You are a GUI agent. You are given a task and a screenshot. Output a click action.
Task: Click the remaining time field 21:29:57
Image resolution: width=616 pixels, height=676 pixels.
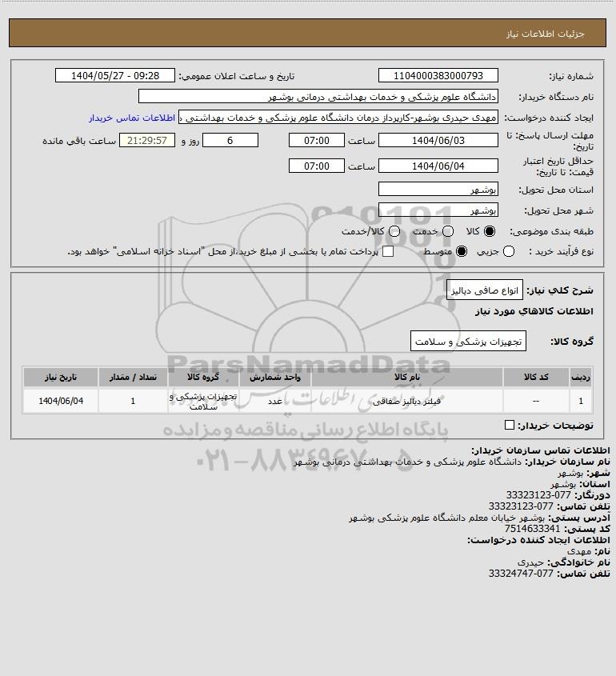point(147,140)
